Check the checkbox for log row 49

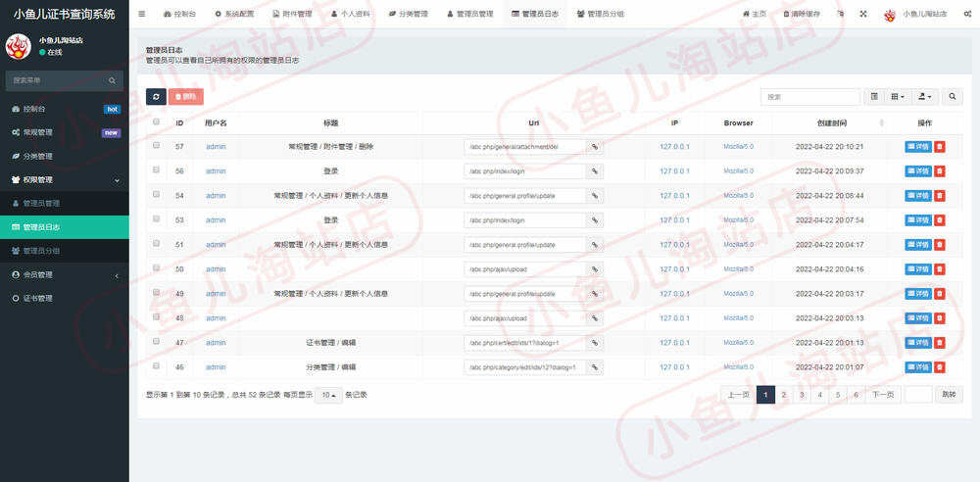pyautogui.click(x=156, y=292)
